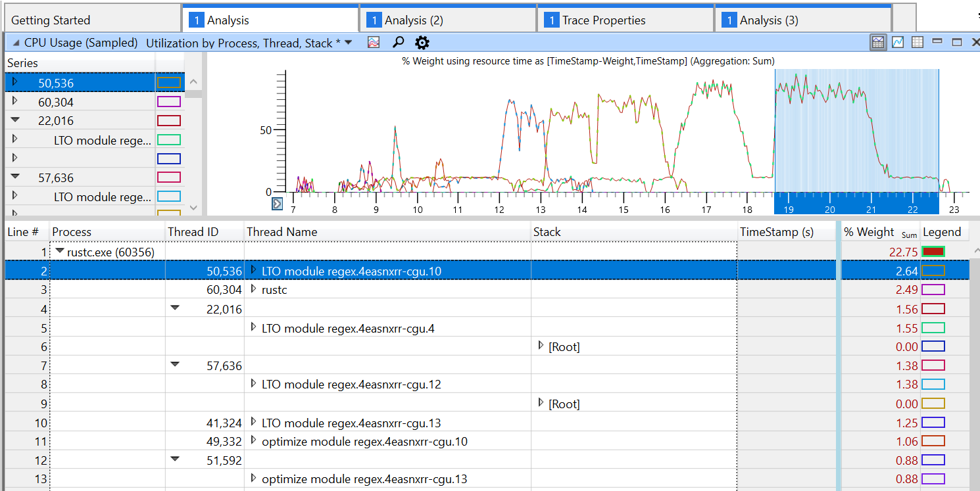Click the Legend column header
This screenshot has height=491, width=980.
click(x=944, y=232)
